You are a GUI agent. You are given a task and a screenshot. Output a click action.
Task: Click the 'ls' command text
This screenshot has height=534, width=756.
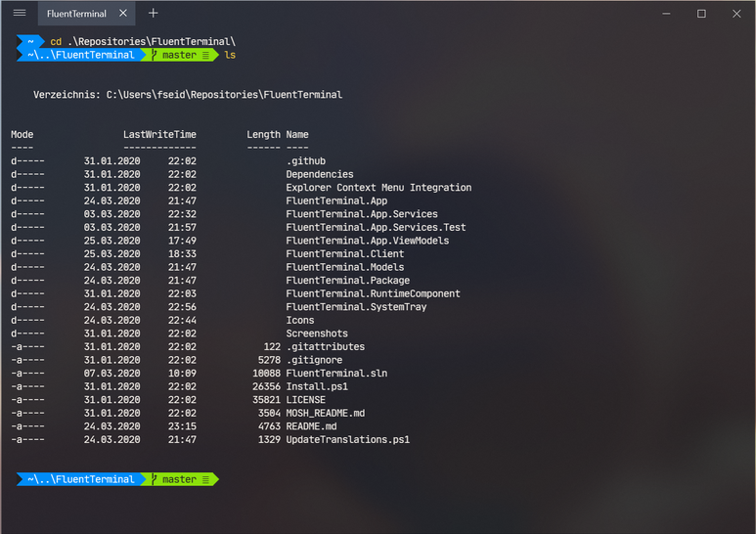click(230, 55)
